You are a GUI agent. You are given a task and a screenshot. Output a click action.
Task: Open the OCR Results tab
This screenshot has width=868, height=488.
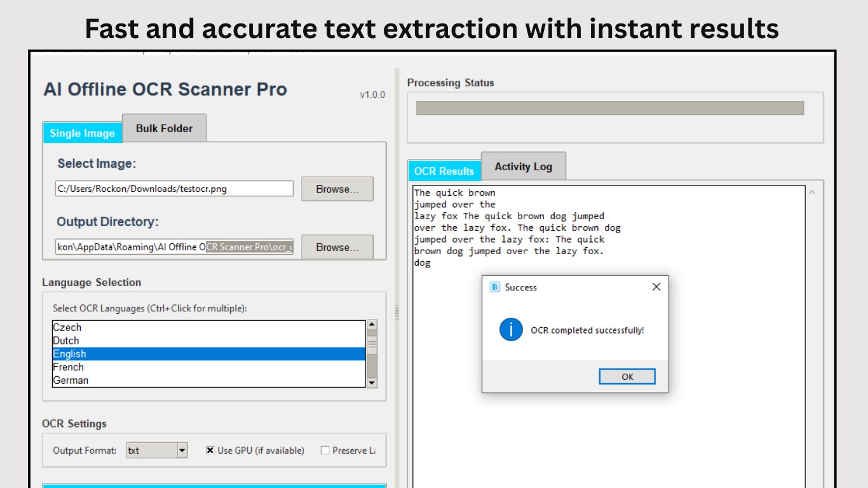pos(444,171)
